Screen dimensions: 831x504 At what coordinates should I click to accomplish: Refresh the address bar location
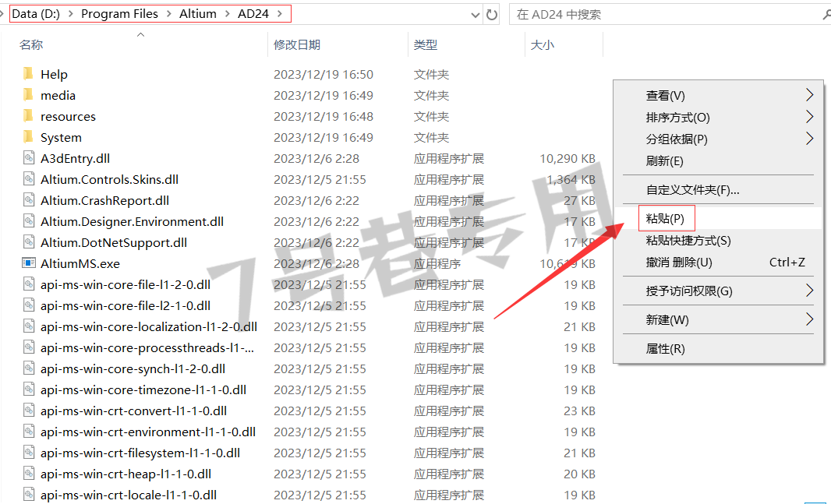pyautogui.click(x=492, y=15)
